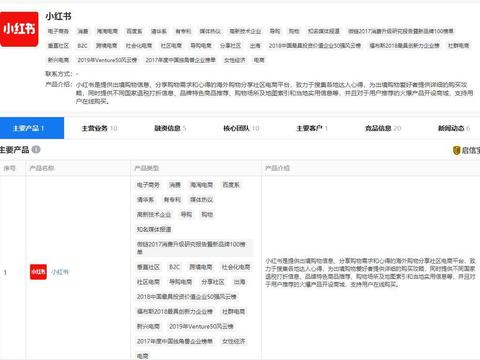Screen dimensions: 480x360
Task: Switch to the 主营业务 tab
Action: click(x=99, y=128)
